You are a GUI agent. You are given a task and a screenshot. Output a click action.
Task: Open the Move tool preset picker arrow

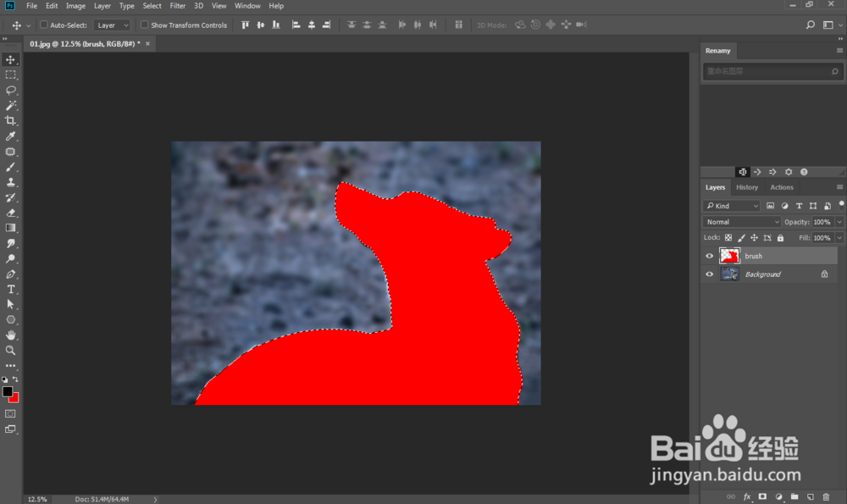(x=29, y=25)
